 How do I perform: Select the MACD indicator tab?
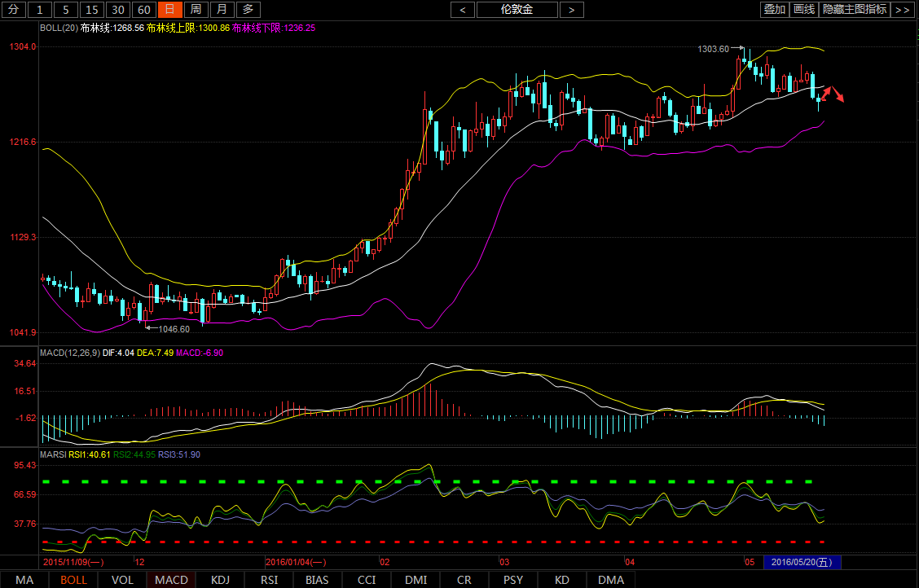tap(171, 580)
